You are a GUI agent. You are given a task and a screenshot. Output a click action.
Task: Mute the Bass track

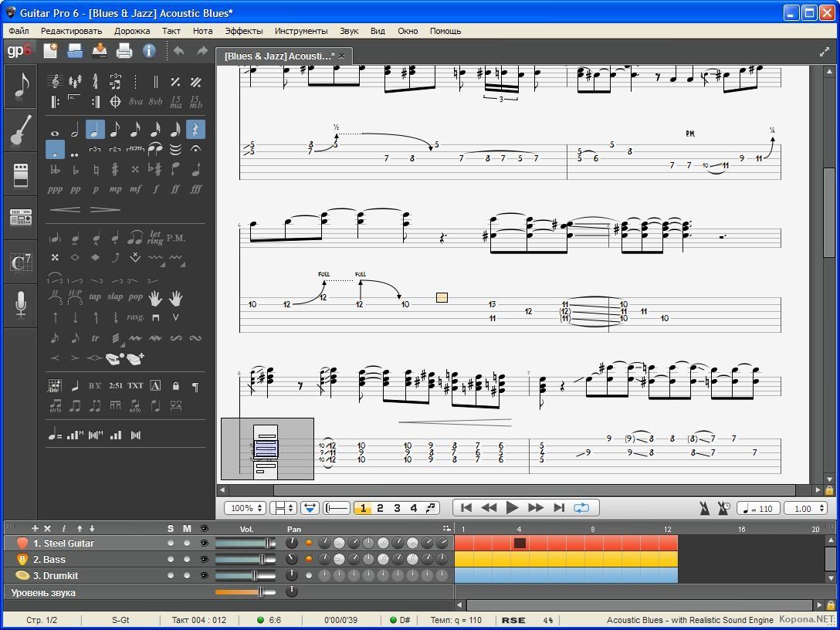coord(187,560)
